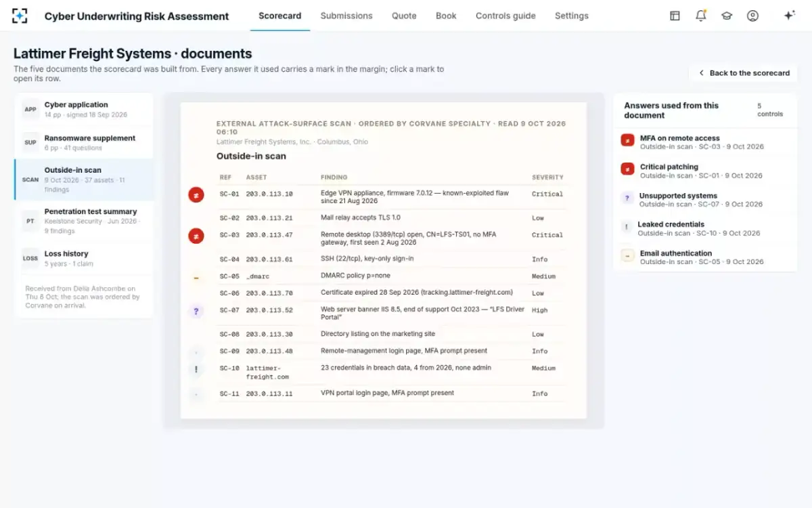Viewport: 812px width, 508px height.
Task: Click the SUP document badge
Action: pos(30,143)
